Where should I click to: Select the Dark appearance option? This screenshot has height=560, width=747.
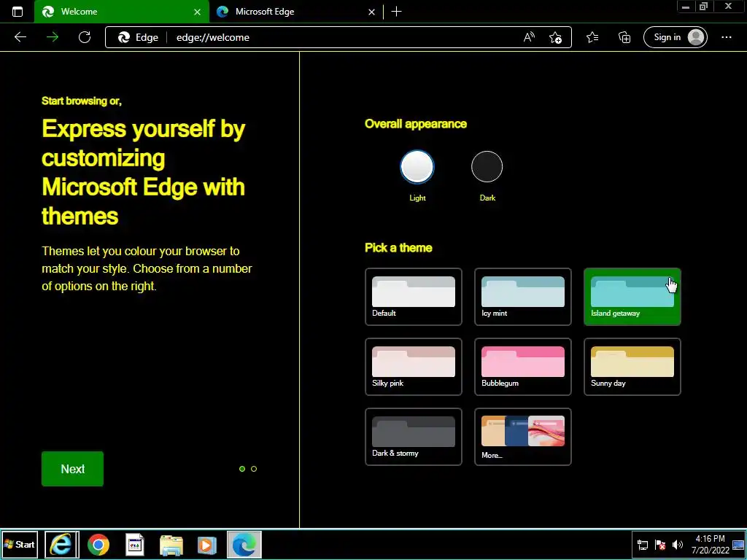coord(487,167)
